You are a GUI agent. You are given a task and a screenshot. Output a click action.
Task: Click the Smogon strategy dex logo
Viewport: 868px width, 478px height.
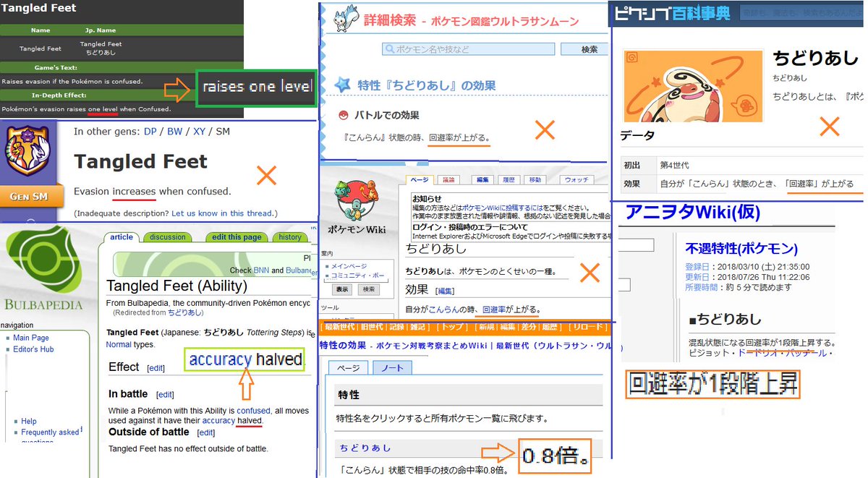tap(27, 151)
